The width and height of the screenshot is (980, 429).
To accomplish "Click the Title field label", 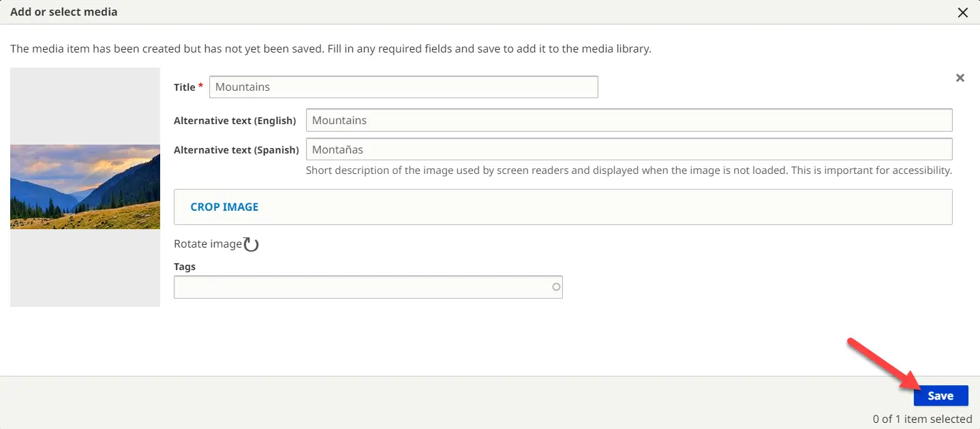I will coord(184,87).
